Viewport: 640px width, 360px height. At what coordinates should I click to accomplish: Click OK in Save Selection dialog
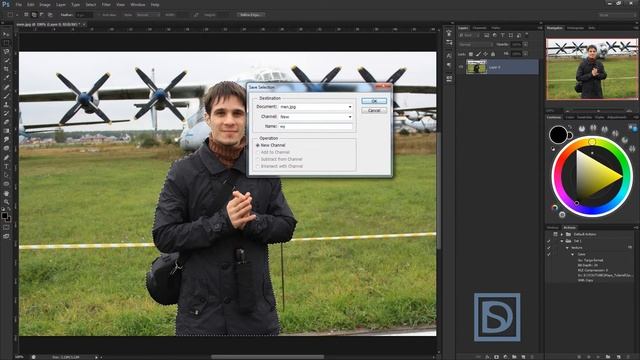374,101
